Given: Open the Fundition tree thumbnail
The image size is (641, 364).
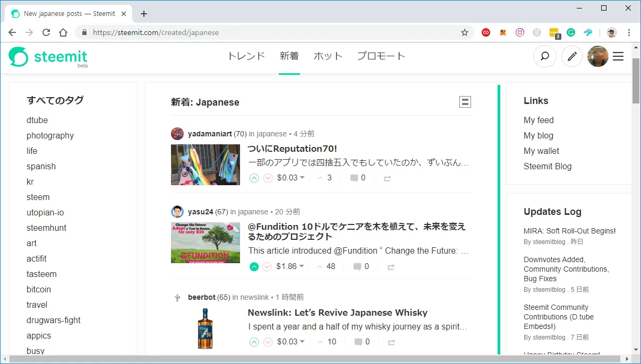Looking at the screenshot, I should coord(205,242).
